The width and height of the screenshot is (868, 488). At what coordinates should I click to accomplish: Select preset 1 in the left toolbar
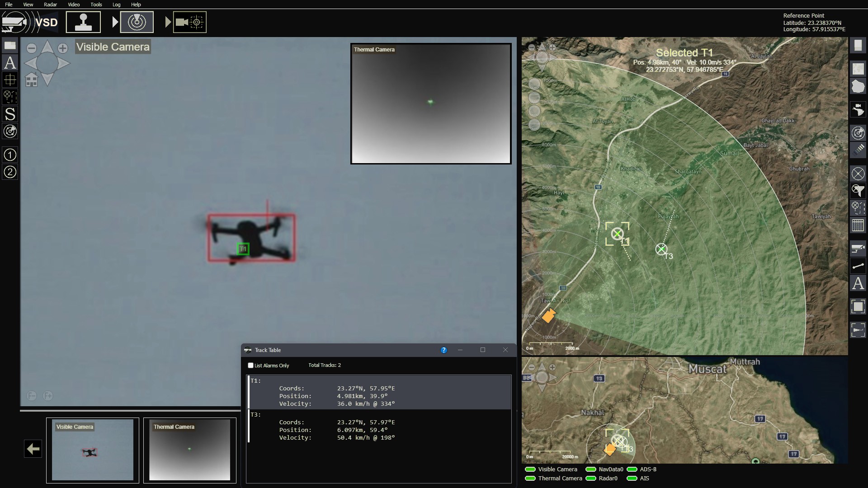coord(9,155)
